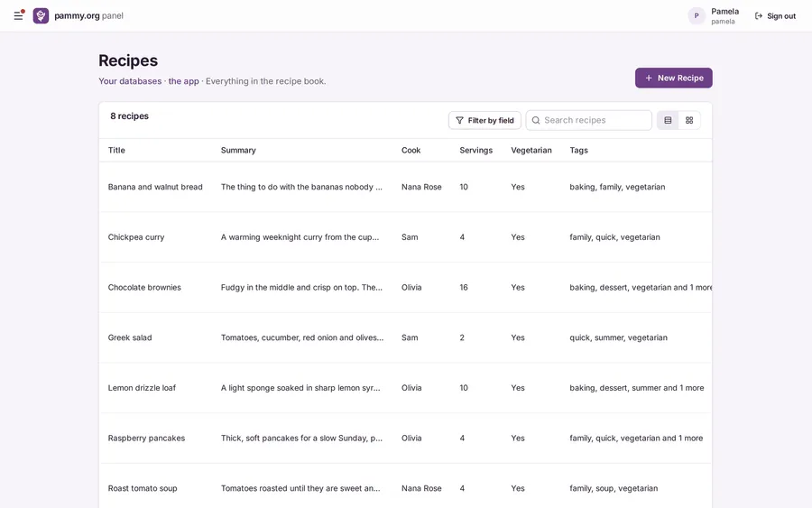Sign out of the panel
Image resolution: width=812 pixels, height=508 pixels.
775,16
